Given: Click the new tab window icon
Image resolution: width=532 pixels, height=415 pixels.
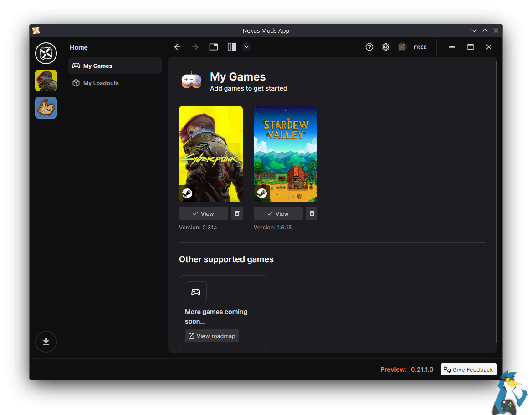Looking at the screenshot, I should pos(214,47).
